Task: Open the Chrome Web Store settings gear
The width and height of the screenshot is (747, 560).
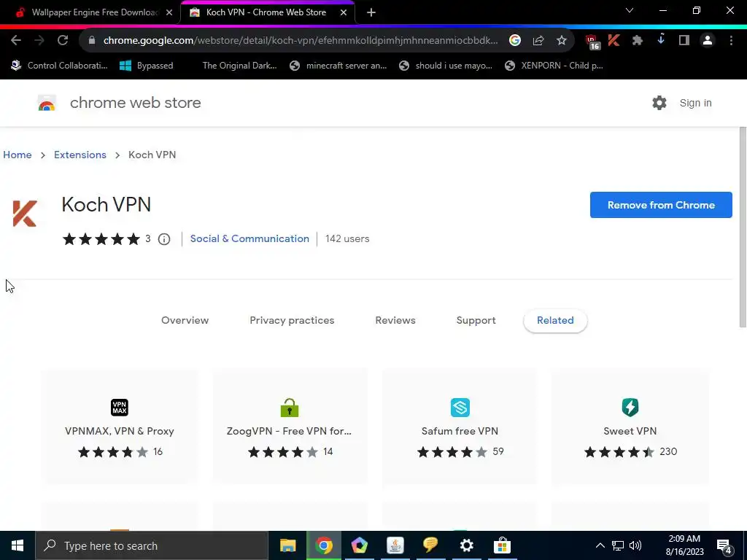Action: pos(659,103)
